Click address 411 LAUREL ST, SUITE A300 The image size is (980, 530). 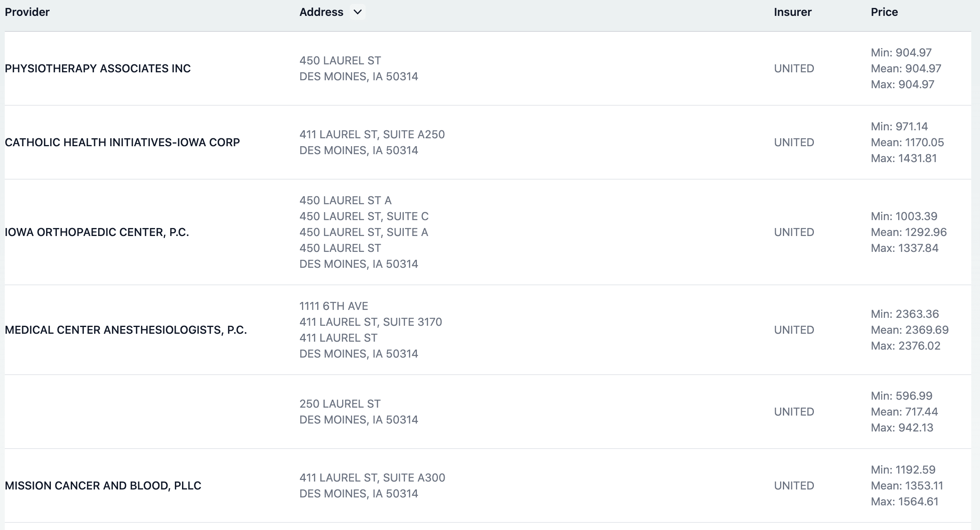click(x=372, y=478)
